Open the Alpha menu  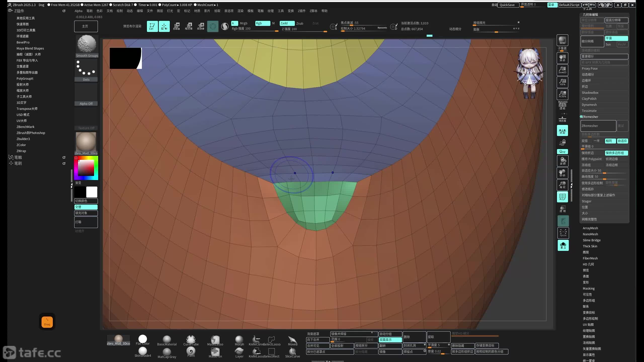pyautogui.click(x=78, y=11)
